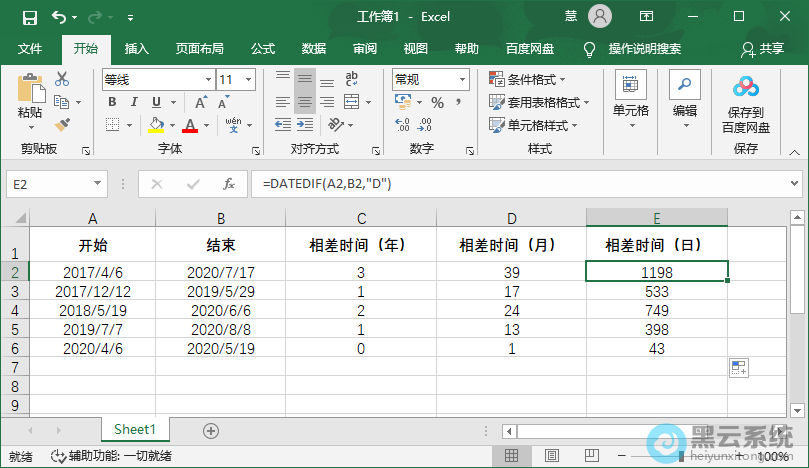The image size is (809, 468).
Task: Click the Increase Font Size icon
Action: click(201, 102)
